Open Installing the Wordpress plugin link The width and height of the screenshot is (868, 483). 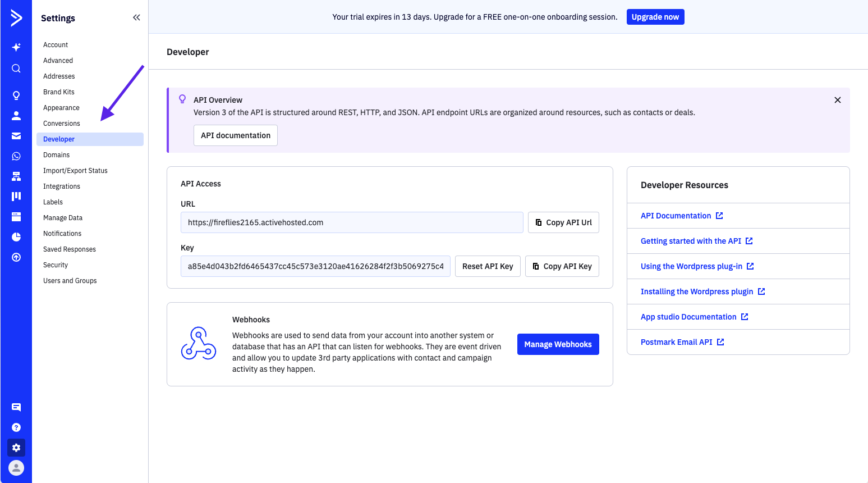point(703,291)
